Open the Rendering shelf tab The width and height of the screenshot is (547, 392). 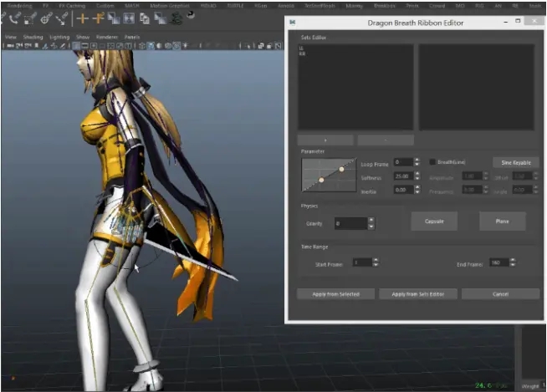click(19, 6)
